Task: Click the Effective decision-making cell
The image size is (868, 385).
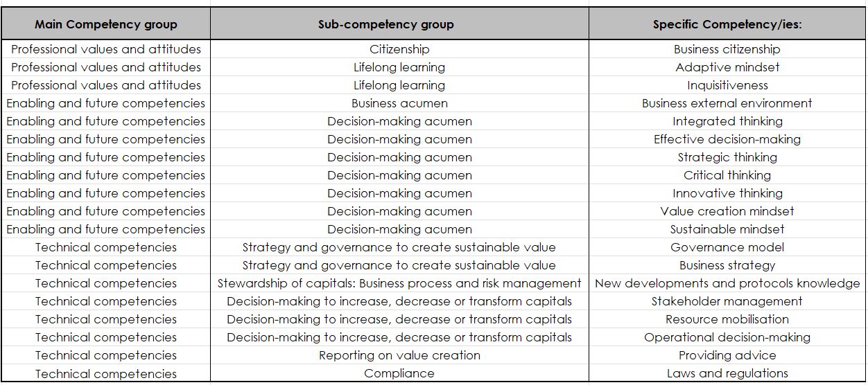Action: tap(727, 139)
